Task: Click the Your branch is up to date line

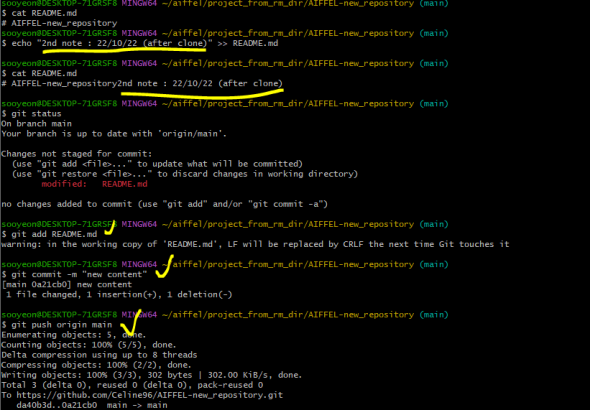Action: point(114,134)
